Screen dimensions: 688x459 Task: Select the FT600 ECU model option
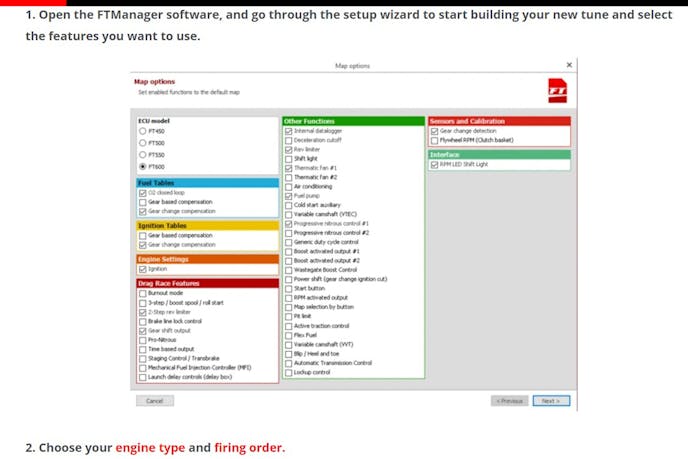click(x=142, y=167)
